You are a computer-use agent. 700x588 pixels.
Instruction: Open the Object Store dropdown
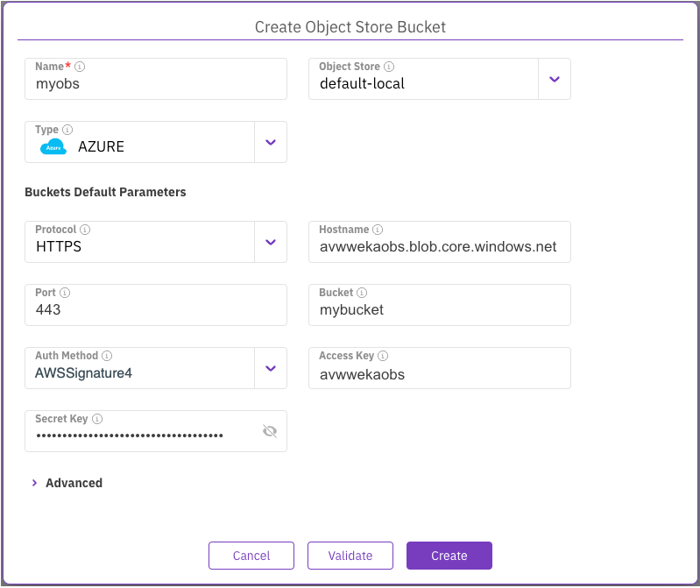coord(554,79)
